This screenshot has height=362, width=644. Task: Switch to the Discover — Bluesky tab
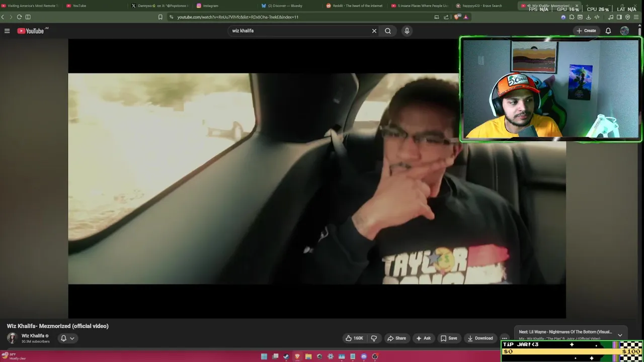290,6
